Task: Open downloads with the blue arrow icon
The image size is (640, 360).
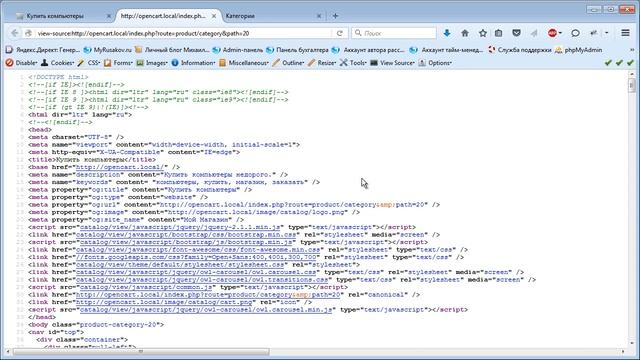Action: (x=447, y=33)
